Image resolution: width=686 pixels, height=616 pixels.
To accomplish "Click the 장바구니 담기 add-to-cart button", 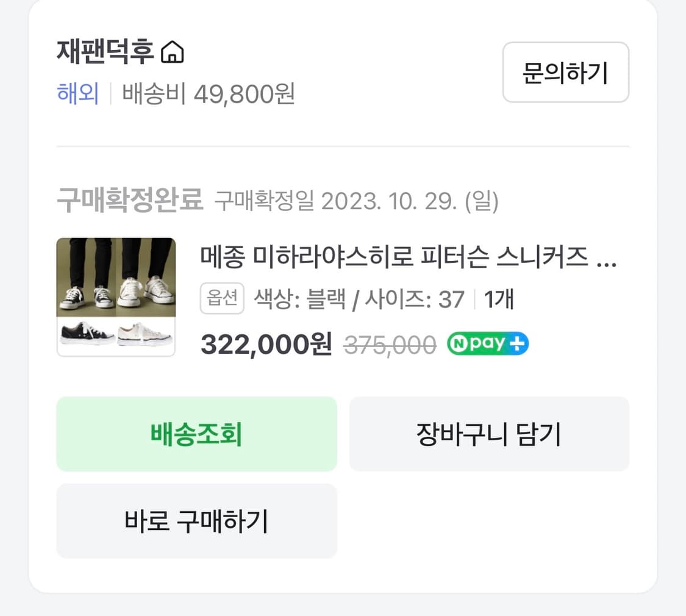I will pyautogui.click(x=489, y=434).
